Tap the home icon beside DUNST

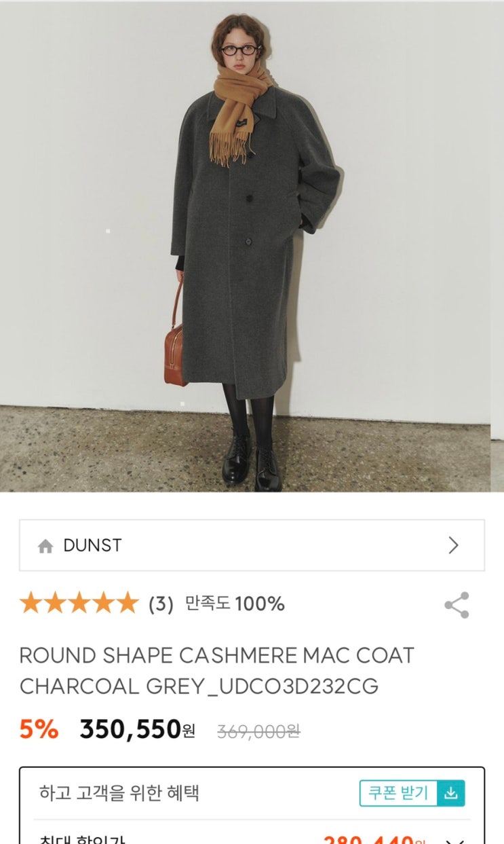(x=45, y=546)
